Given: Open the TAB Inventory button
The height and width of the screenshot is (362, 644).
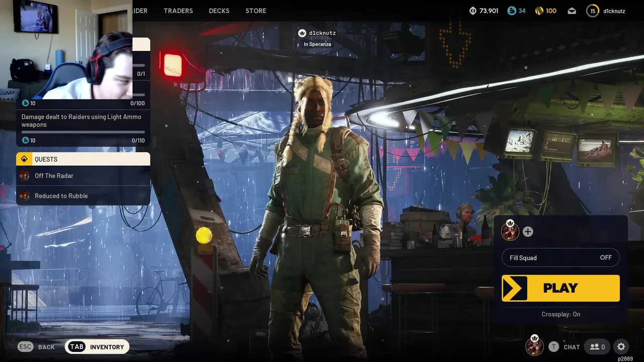Looking at the screenshot, I should [97, 347].
